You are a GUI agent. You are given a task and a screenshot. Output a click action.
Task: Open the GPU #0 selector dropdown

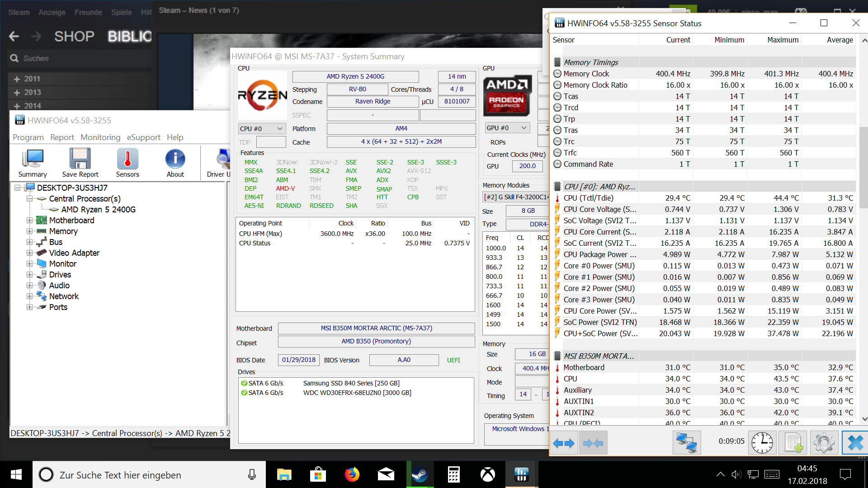point(507,128)
